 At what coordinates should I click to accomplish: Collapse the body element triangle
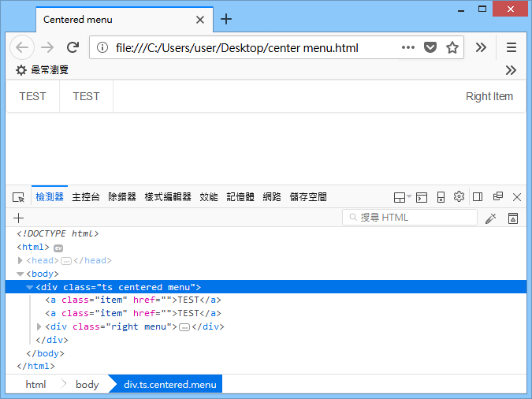[x=20, y=274]
